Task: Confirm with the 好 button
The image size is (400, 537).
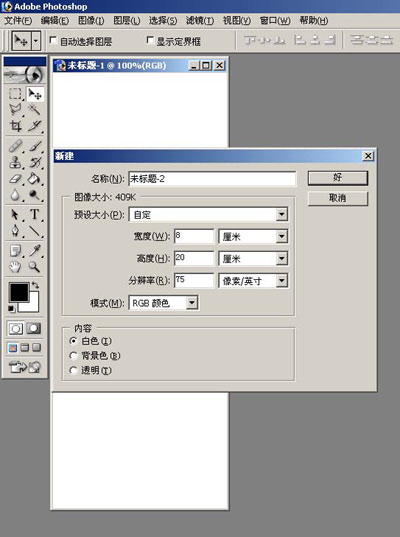Action: pos(338,178)
